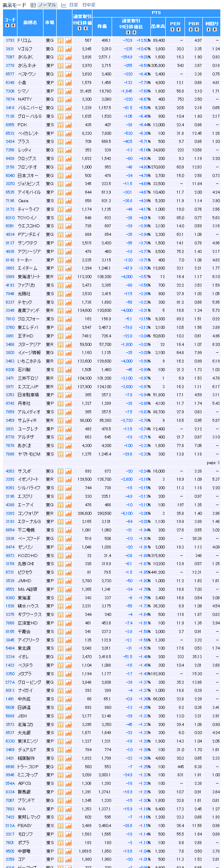
Task: Sort 利回り column descending arrow
Action: (215, 29)
